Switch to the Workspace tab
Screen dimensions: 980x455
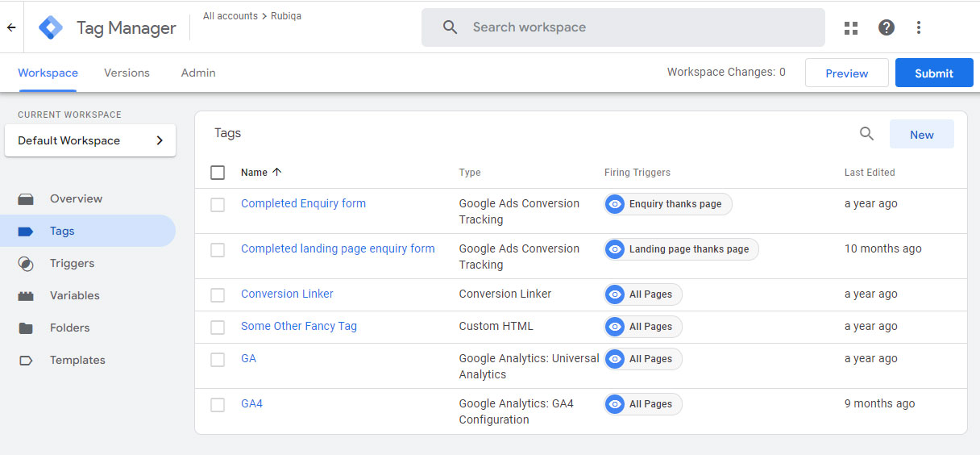pos(48,73)
